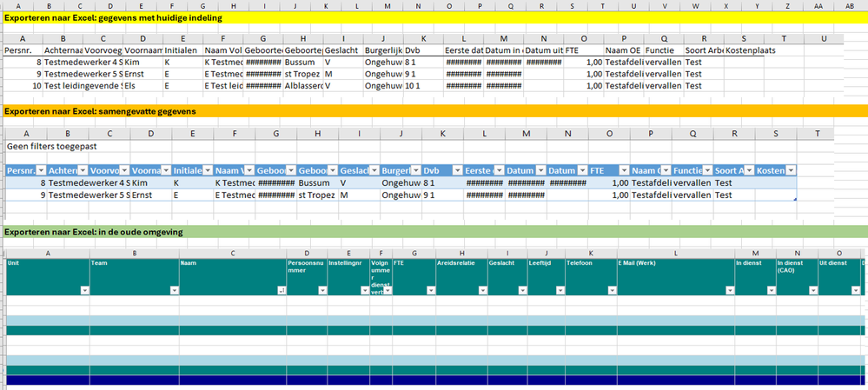Viewport: 868px width, 390px height.
Task: Select worksheet column V header
Action: tap(665, 5)
